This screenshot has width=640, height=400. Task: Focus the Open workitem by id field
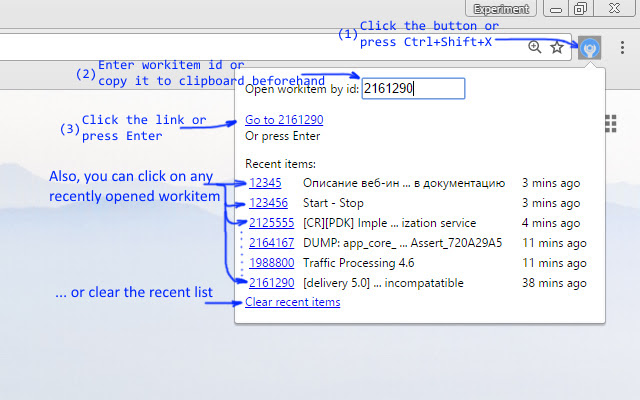pyautogui.click(x=413, y=89)
